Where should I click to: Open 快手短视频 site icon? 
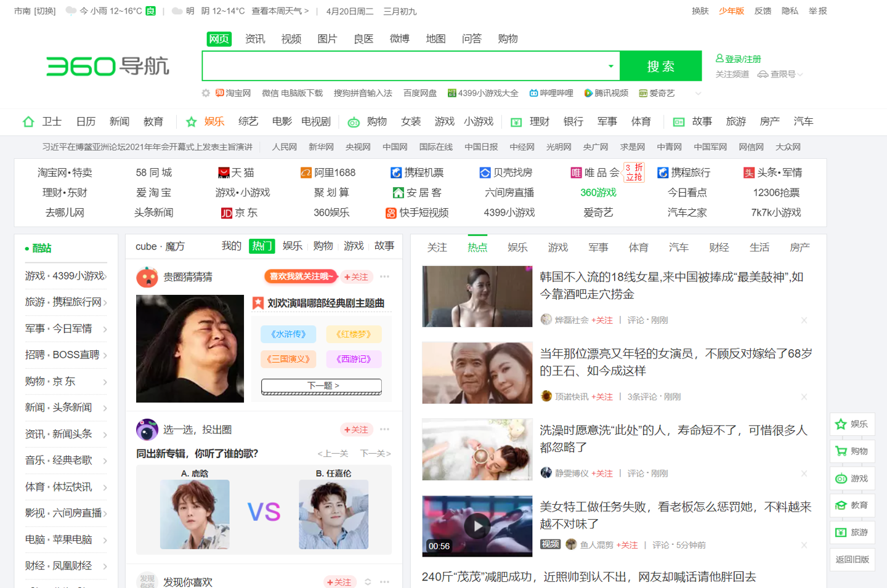click(391, 213)
